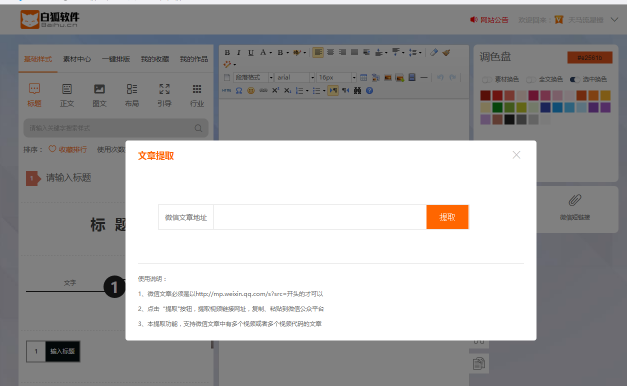Pick the dark green color swatch
Screen dimensions: 627x386
pyautogui.click(x=497, y=107)
